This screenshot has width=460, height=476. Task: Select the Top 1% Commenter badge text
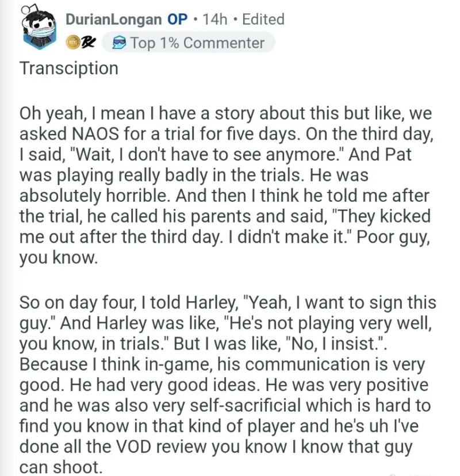coord(197,43)
